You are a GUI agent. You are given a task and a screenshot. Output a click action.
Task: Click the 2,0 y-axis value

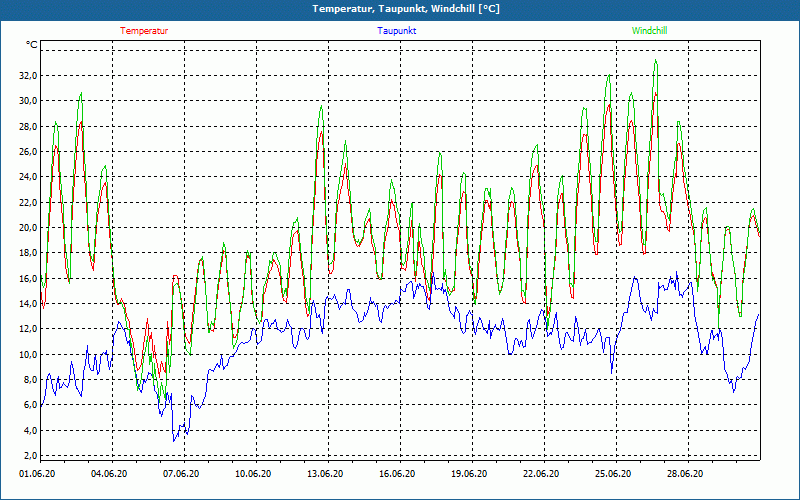coord(30,456)
